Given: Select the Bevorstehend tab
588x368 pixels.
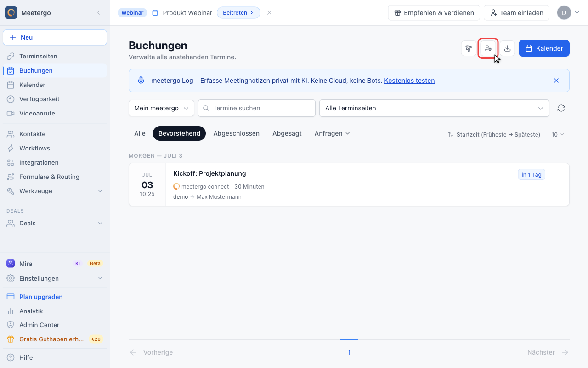Looking at the screenshot, I should click(179, 133).
